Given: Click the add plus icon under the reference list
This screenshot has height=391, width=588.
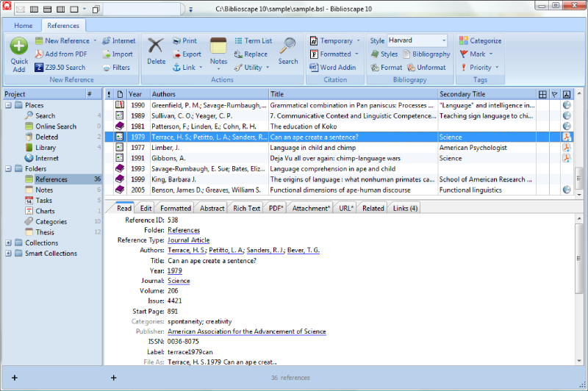Looking at the screenshot, I should click(114, 378).
